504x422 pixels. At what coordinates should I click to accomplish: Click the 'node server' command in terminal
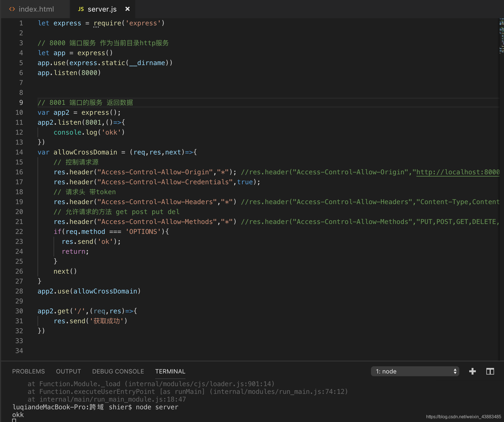pyautogui.click(x=157, y=407)
